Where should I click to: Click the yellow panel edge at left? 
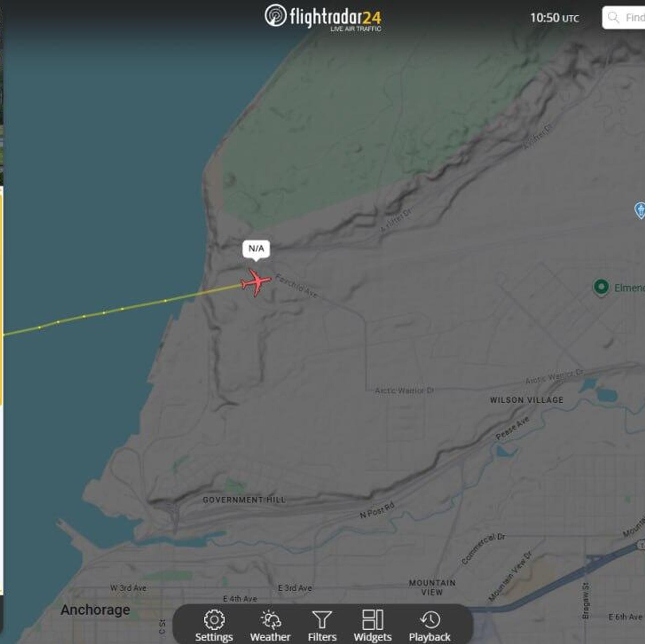(x=1, y=299)
